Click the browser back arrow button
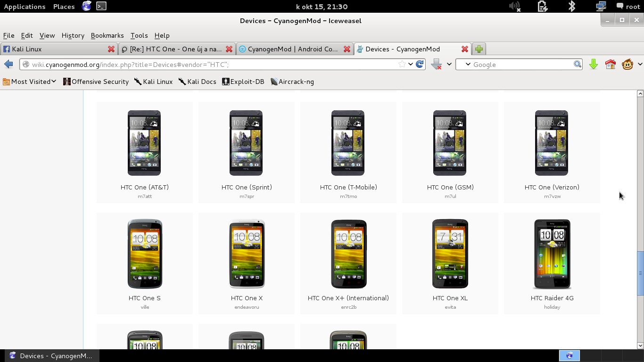Screen dimensions: 644x362 coord(8,65)
